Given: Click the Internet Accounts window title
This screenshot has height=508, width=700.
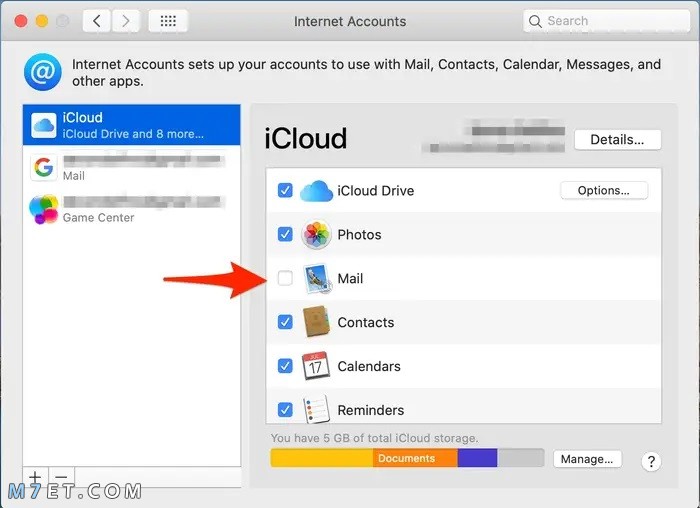Looking at the screenshot, I should 350,21.
